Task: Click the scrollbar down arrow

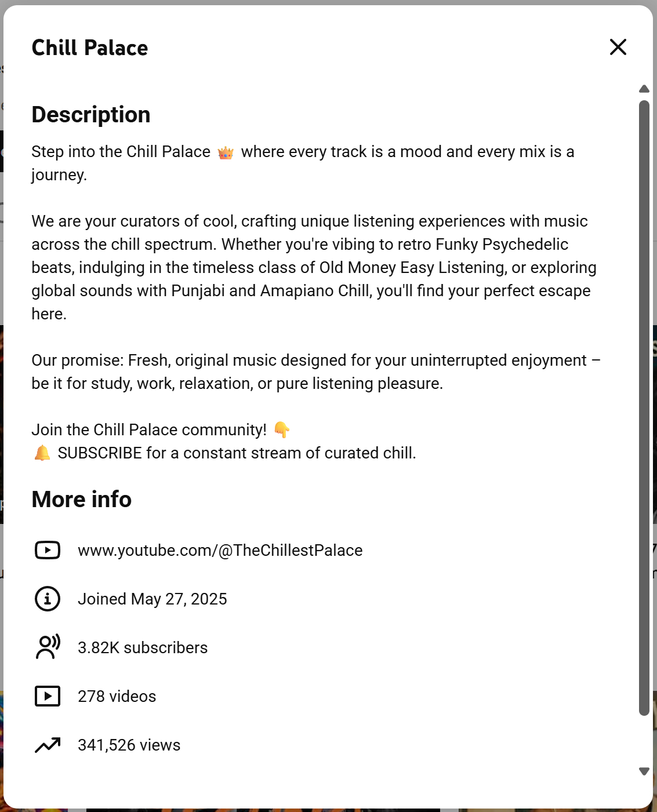Action: tap(644, 771)
